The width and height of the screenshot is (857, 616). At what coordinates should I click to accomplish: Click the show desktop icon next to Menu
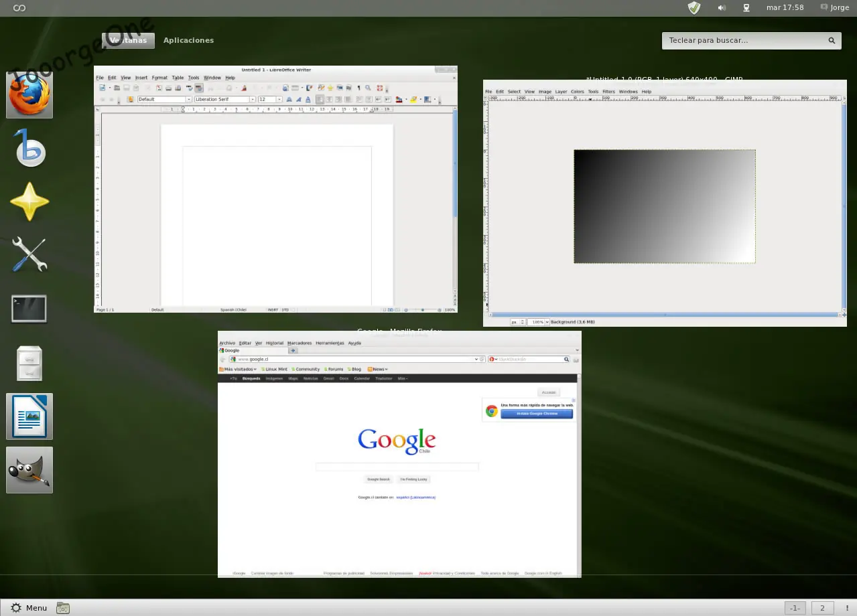pos(63,608)
